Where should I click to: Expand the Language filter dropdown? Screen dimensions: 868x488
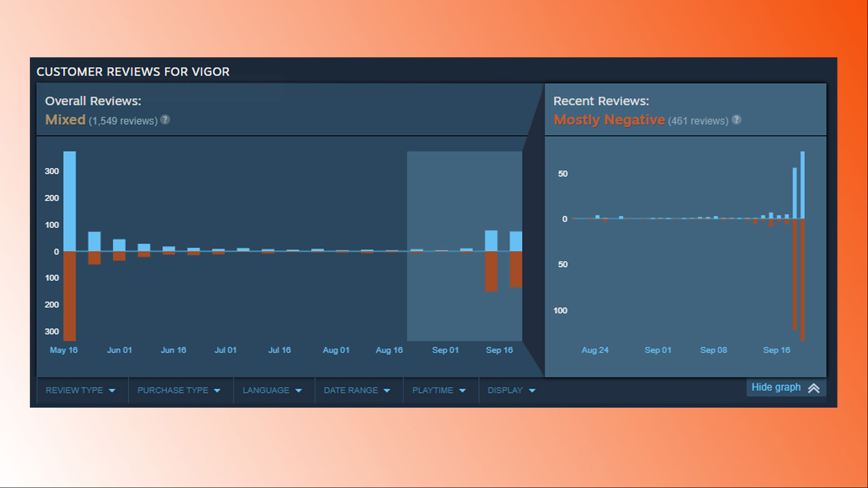[272, 390]
